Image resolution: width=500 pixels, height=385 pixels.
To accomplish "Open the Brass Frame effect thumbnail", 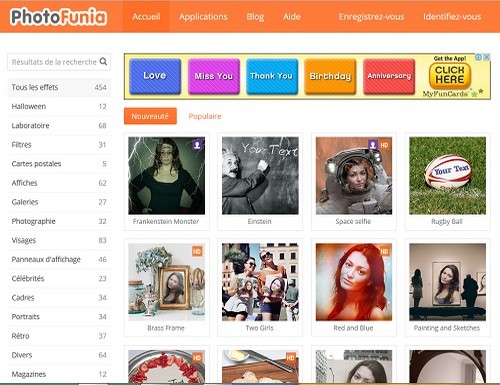I will tap(167, 282).
